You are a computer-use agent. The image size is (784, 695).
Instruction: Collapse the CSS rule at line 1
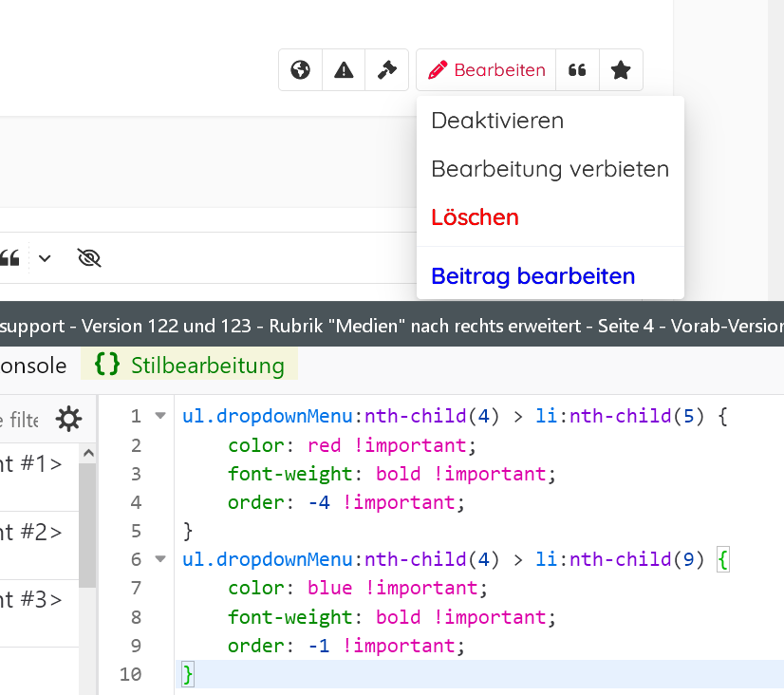pos(159,416)
